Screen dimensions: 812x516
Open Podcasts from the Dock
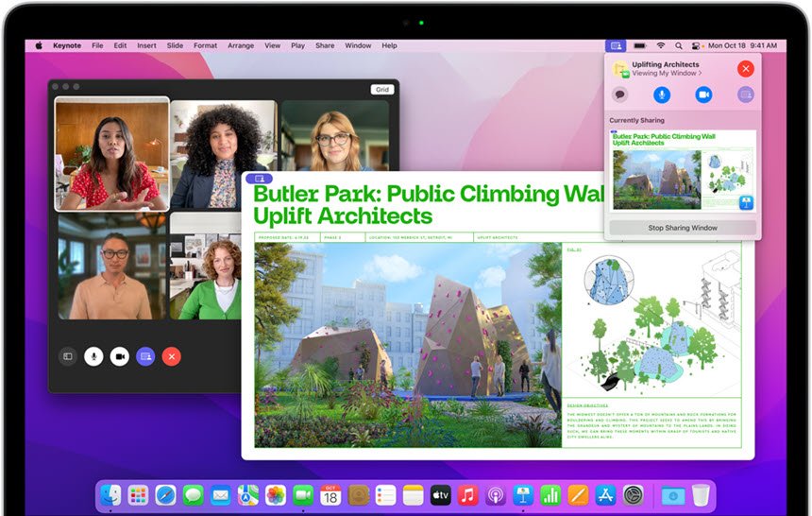tap(496, 496)
